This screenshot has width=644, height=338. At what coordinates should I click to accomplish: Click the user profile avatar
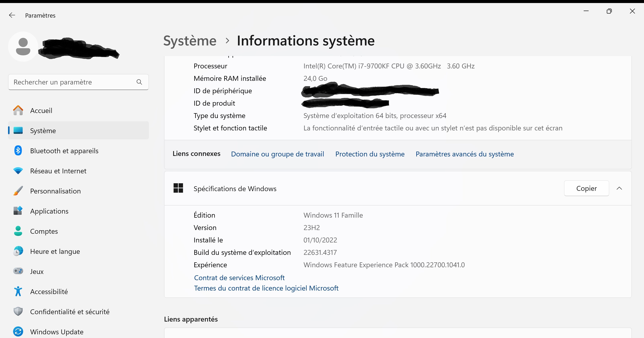(23, 47)
